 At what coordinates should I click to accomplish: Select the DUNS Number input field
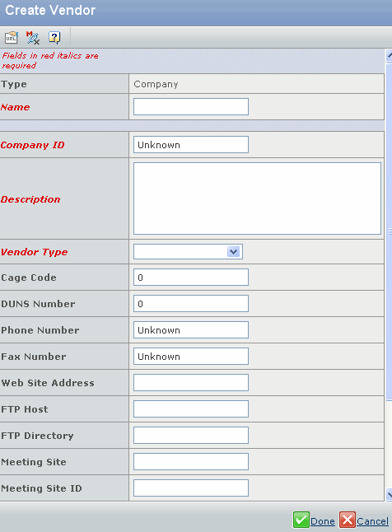(191, 304)
